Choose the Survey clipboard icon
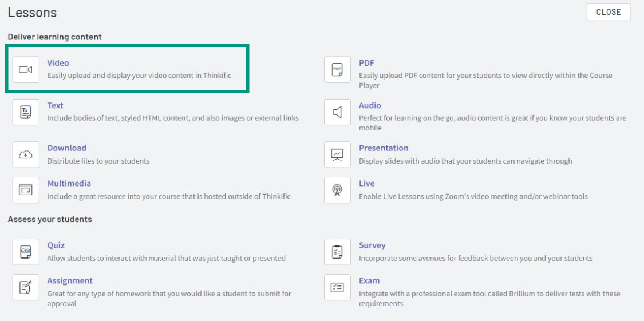This screenshot has height=321, width=644. pyautogui.click(x=337, y=252)
